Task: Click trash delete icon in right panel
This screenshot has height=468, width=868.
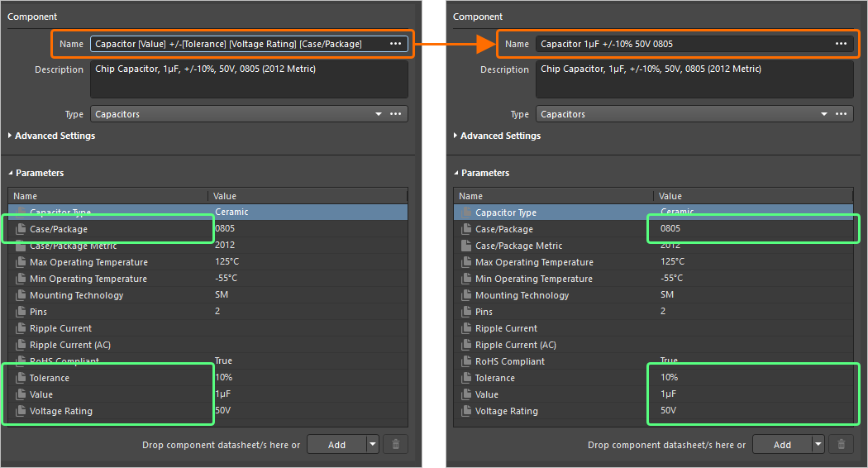Action: pyautogui.click(x=841, y=444)
